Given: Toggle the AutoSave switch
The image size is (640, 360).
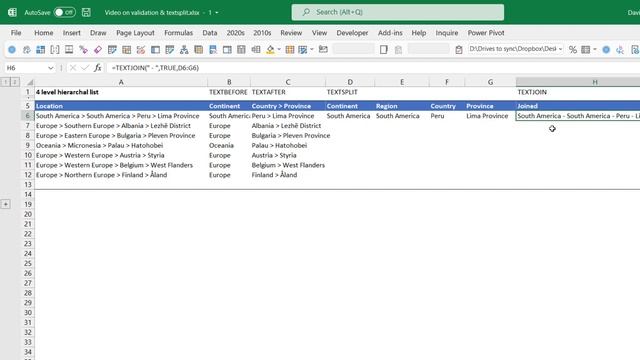Looking at the screenshot, I should (x=64, y=12).
